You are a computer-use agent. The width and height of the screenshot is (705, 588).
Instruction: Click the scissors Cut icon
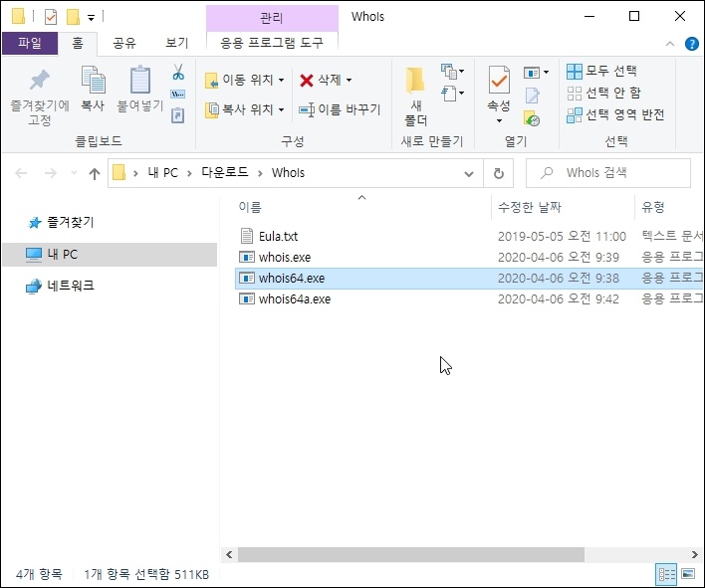178,72
